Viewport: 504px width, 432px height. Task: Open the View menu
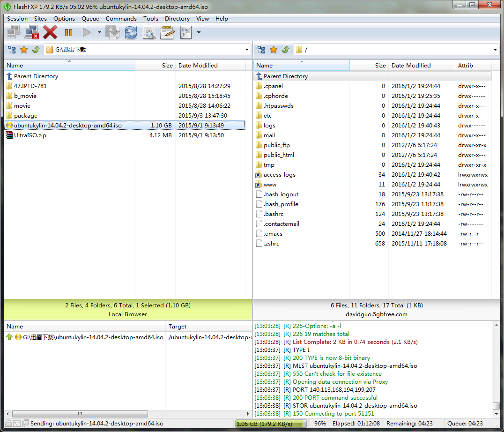tap(202, 19)
